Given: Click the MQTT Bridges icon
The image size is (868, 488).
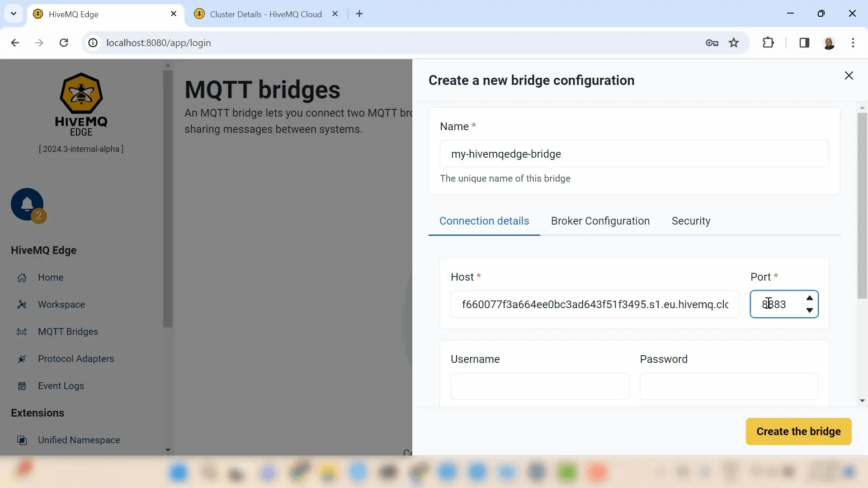Looking at the screenshot, I should pos(22,332).
